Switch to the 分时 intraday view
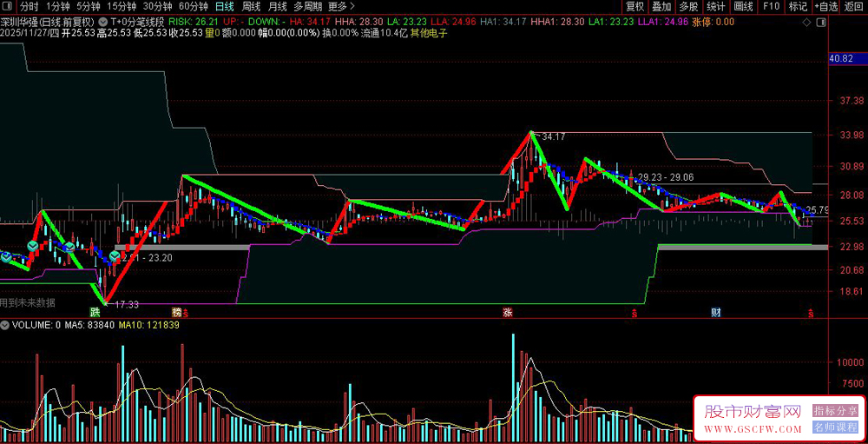 pos(30,7)
